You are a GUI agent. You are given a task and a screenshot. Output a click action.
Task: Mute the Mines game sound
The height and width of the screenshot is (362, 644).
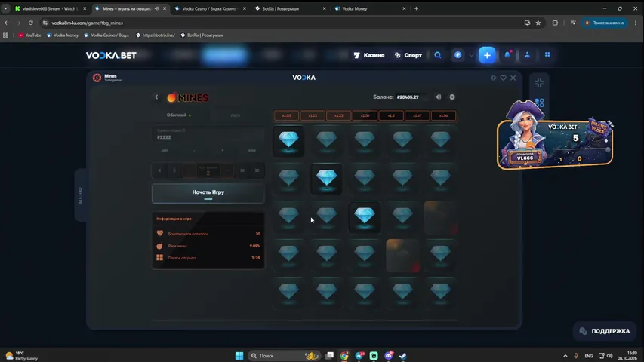(438, 97)
